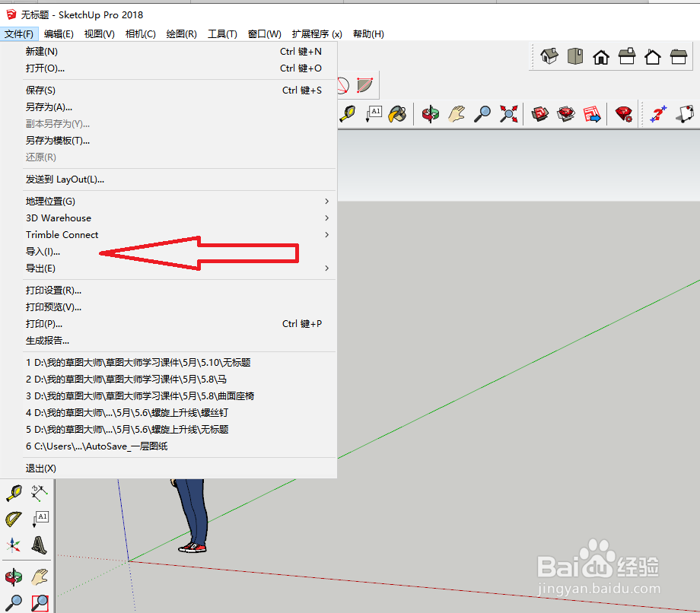
Task: Select the 3D Text tool
Action: point(40,545)
